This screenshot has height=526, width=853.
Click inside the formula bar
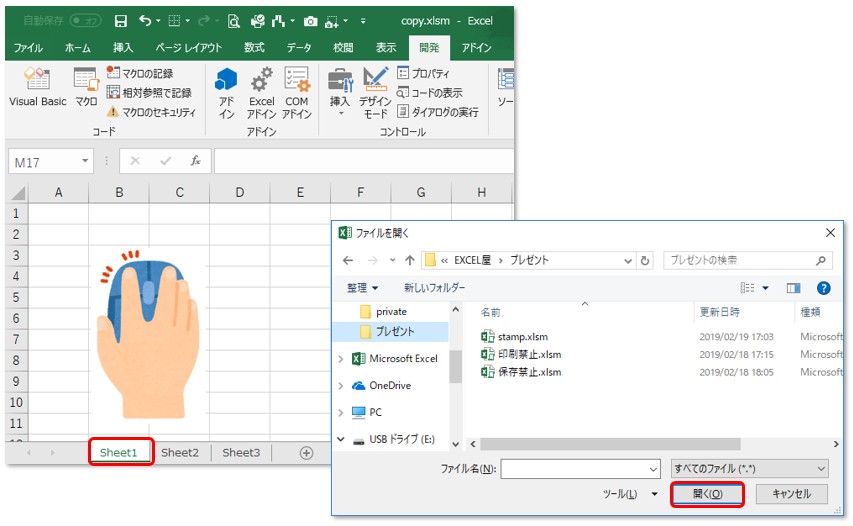363,162
